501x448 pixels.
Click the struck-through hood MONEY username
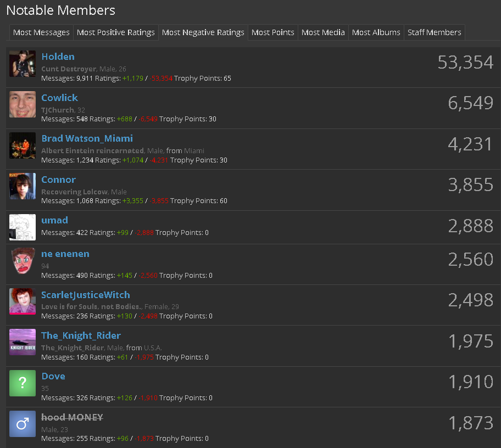[72, 417]
